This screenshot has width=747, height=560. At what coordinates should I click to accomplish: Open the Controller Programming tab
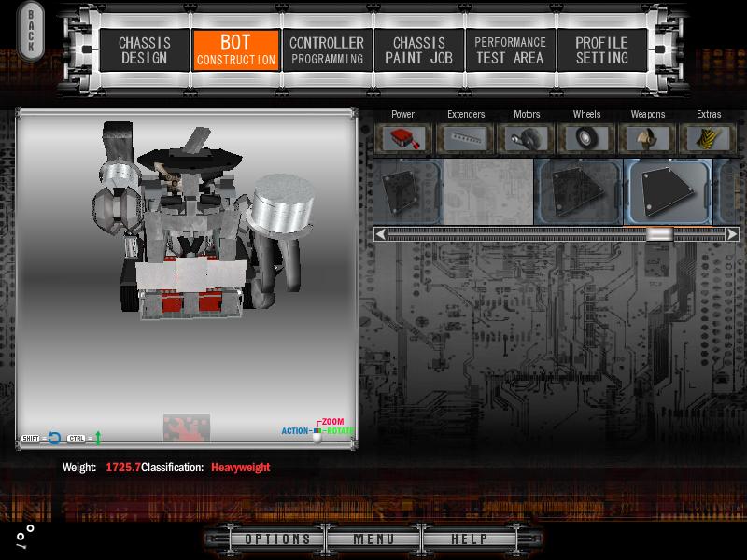[x=327, y=50]
